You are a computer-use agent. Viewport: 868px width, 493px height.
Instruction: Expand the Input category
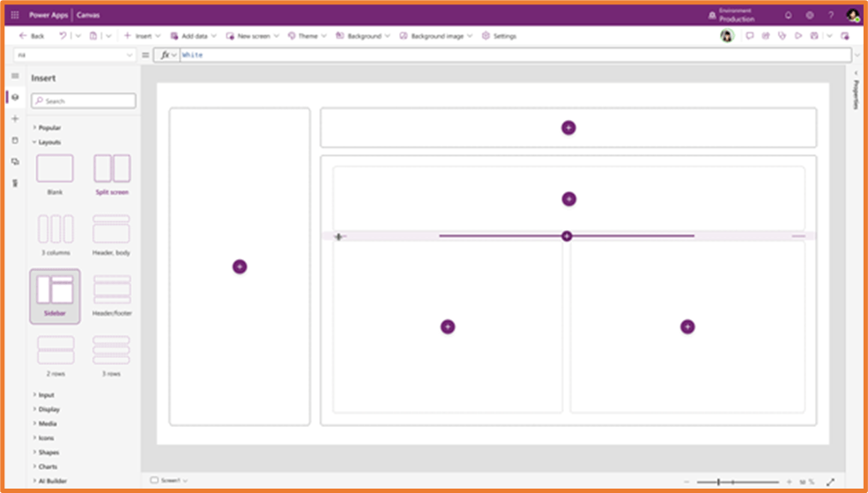coord(46,395)
